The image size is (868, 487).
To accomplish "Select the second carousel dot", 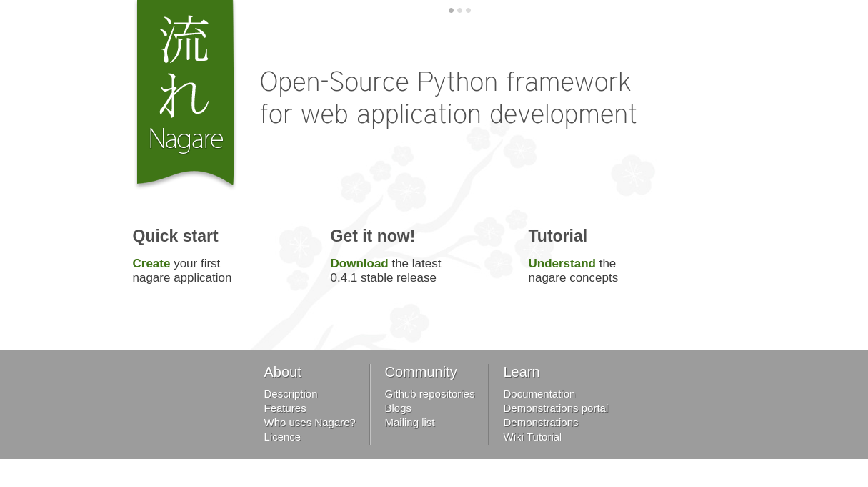I will click(x=459, y=10).
